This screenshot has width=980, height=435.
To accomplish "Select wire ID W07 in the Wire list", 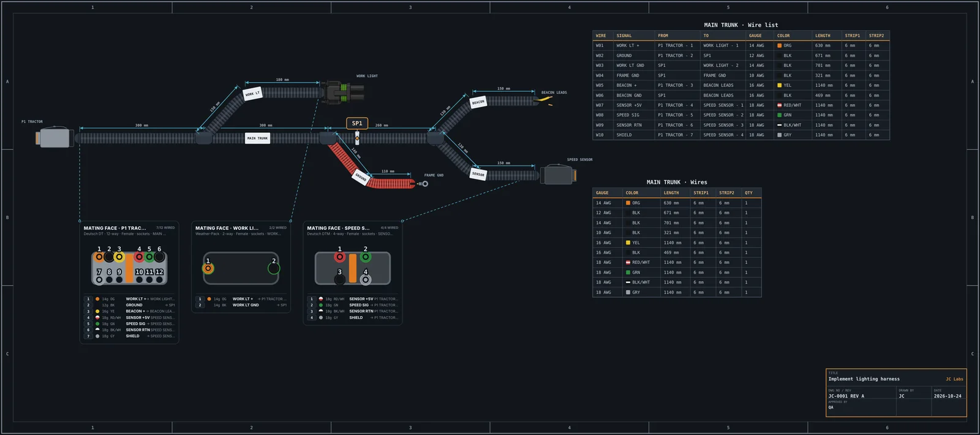I will [x=600, y=105].
